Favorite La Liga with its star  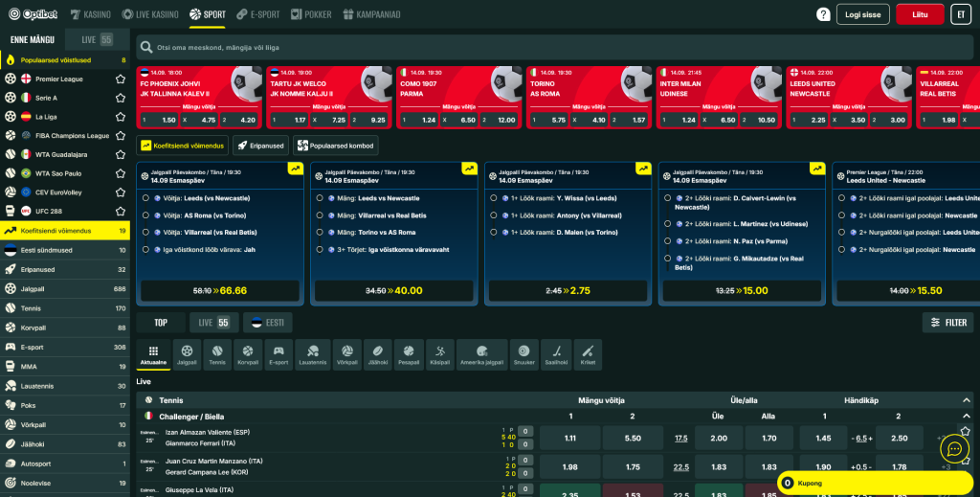(x=120, y=116)
